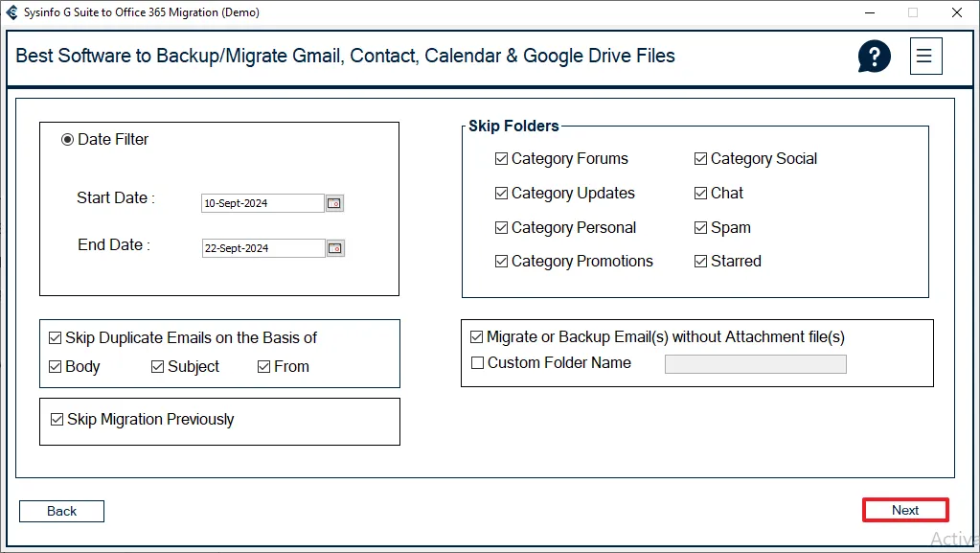The height and width of the screenshot is (553, 980).
Task: Select the Date Filter radio button
Action: click(67, 140)
